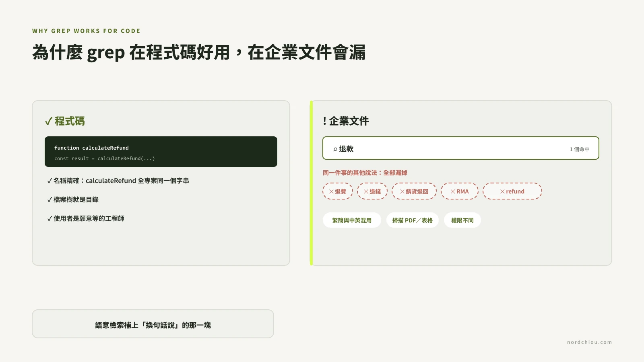
Task: Click the 語意檢索補上 bottom banner
Action: 153,324
